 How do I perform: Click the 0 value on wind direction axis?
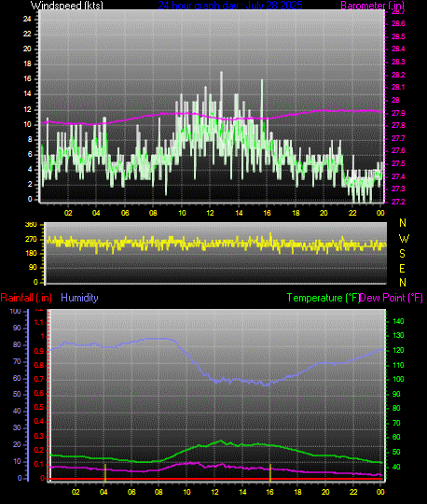(x=35, y=282)
